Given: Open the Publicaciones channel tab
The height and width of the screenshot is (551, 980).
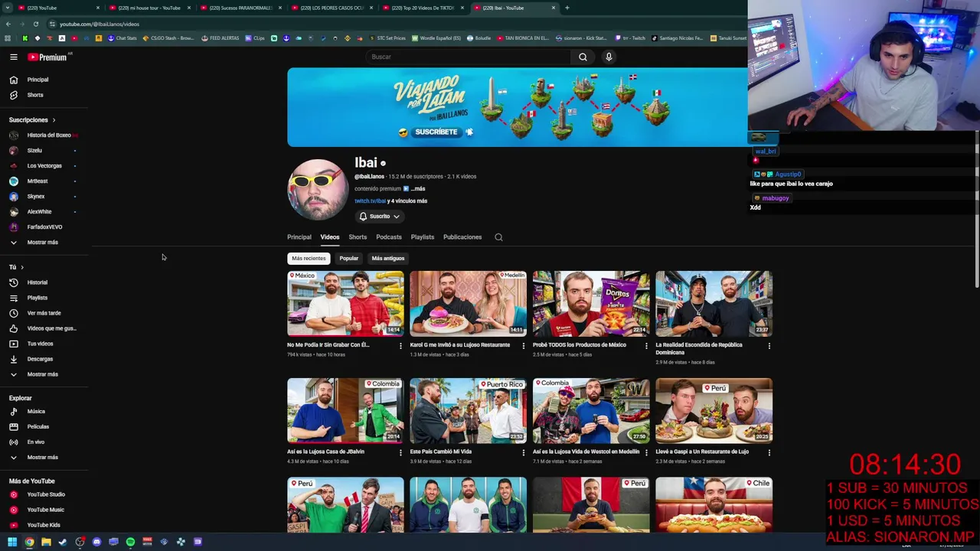Looking at the screenshot, I should (x=462, y=237).
